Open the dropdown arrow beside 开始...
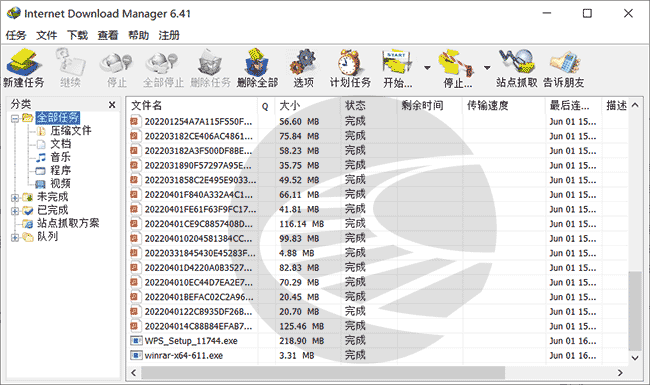 pyautogui.click(x=427, y=68)
